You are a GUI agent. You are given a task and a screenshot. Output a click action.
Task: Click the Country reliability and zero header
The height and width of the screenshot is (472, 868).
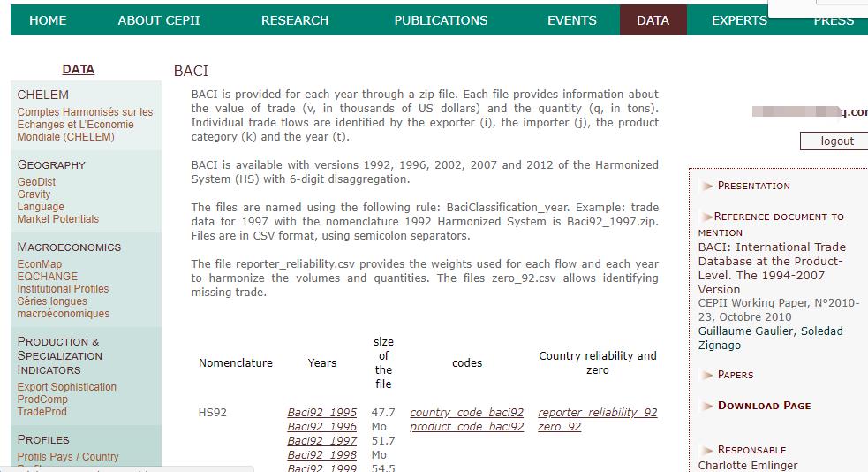(x=598, y=363)
